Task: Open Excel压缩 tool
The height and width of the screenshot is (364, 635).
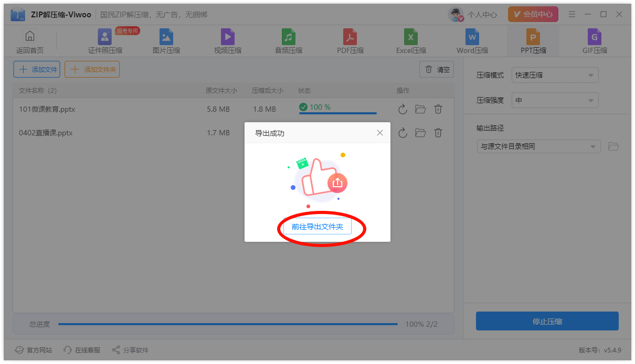Action: 411,42
